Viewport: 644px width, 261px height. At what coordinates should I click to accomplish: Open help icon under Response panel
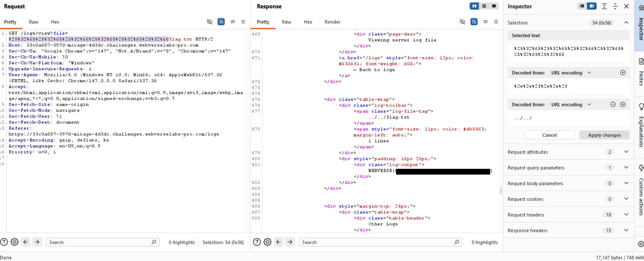[257, 242]
